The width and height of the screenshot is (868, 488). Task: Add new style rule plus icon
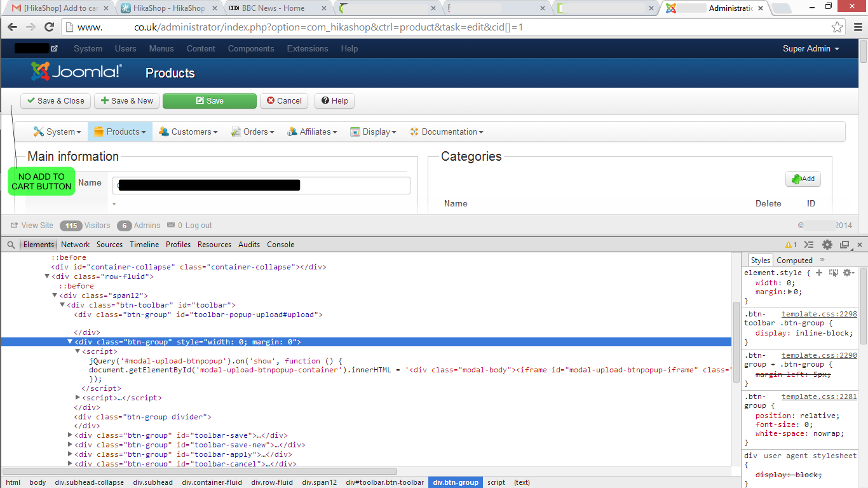pos(819,273)
